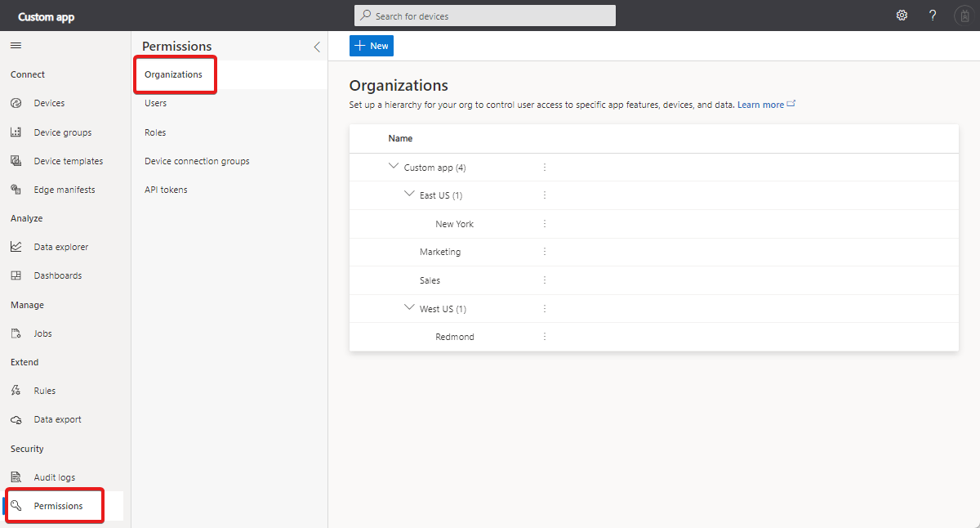Open the more options menu for East US row
The image size is (980, 528).
(x=545, y=195)
